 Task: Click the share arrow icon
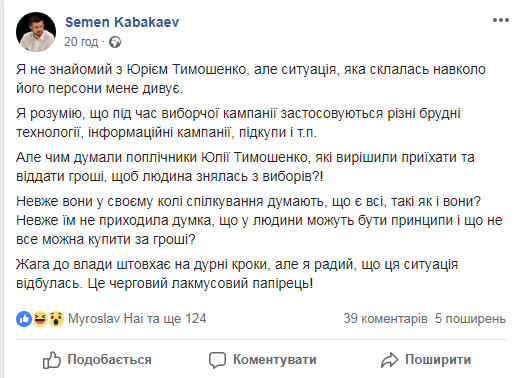point(389,360)
